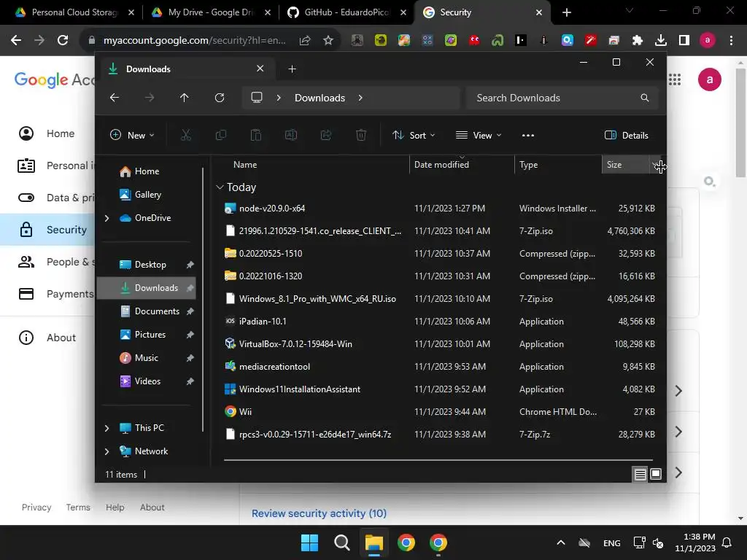747x560 pixels.
Task: Add a new File Explorer tab
Action: tap(292, 69)
